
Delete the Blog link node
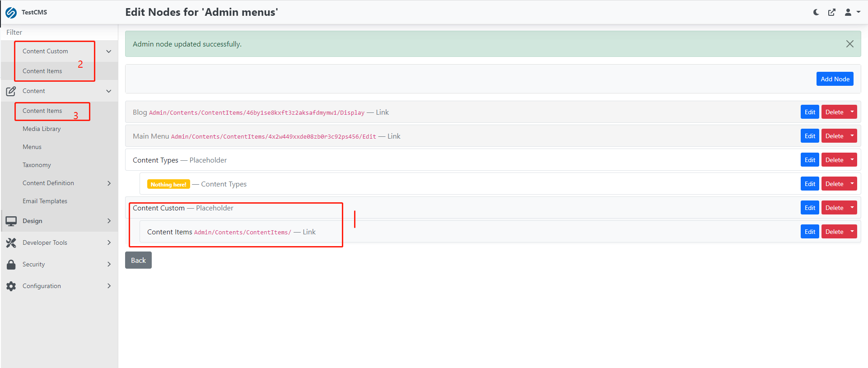pyautogui.click(x=834, y=112)
